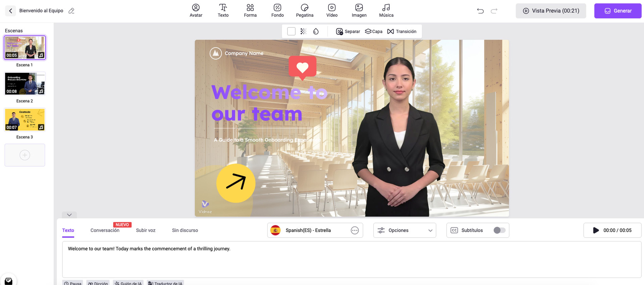644x285 pixels.
Task: Click the 00:00 / 00:05 time display
Action: tap(617, 230)
